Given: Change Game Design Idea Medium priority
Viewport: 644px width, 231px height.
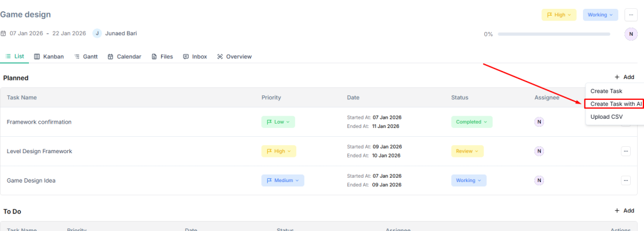Looking at the screenshot, I should click(283, 181).
